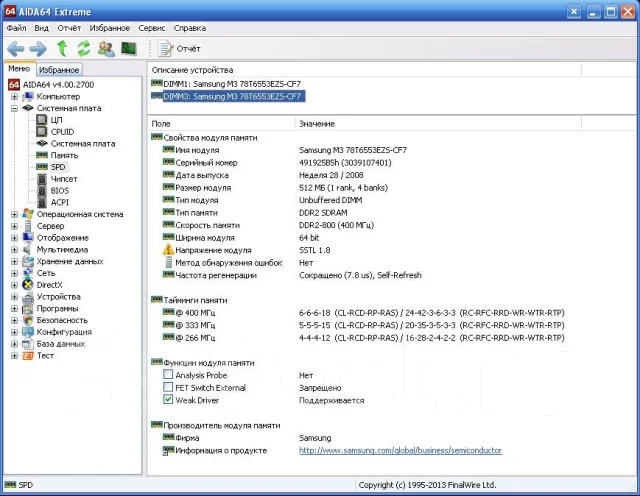Screen dimensions: 640x496
Task: Click the Отчёт report toolbar button
Action: [x=179, y=49]
